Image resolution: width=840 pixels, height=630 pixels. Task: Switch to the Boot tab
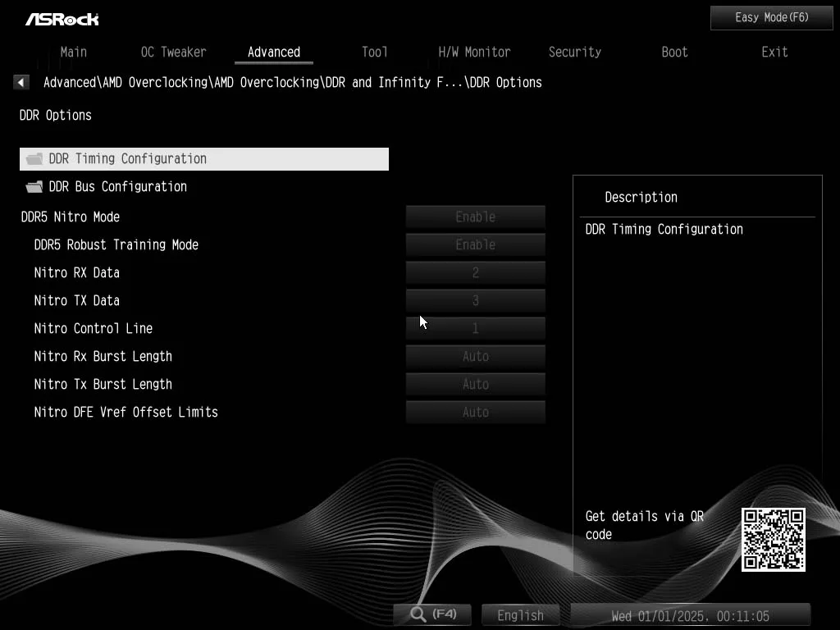pyautogui.click(x=674, y=52)
